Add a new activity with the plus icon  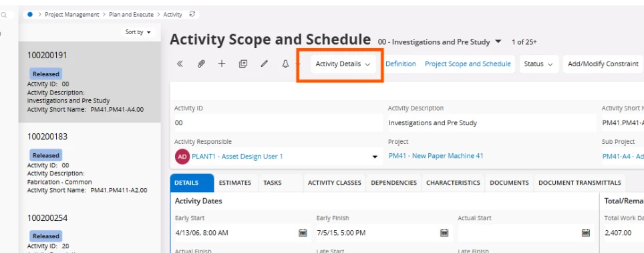click(x=222, y=64)
